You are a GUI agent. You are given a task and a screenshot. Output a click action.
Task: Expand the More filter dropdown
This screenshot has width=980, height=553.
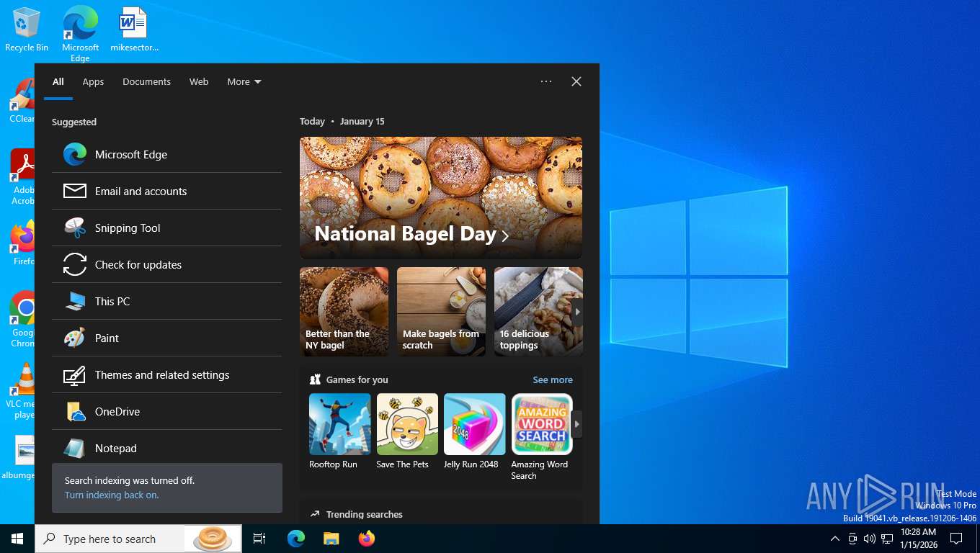pyautogui.click(x=244, y=81)
